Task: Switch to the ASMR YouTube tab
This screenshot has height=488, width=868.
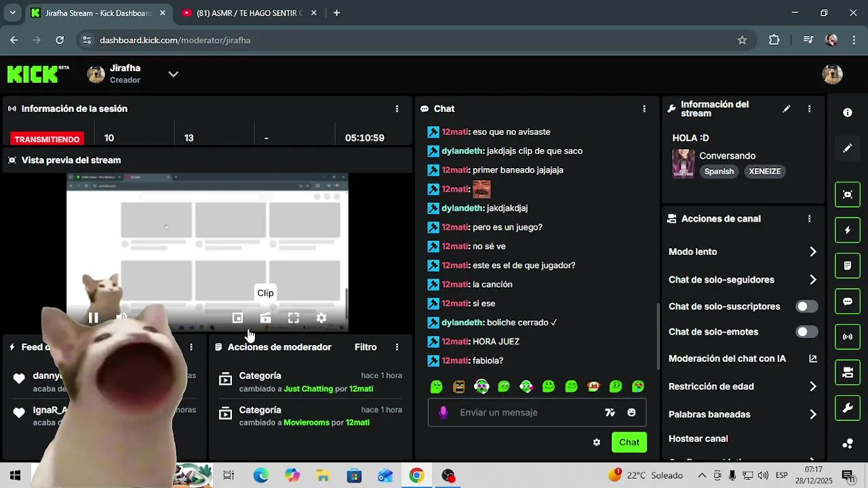Action: [x=247, y=13]
